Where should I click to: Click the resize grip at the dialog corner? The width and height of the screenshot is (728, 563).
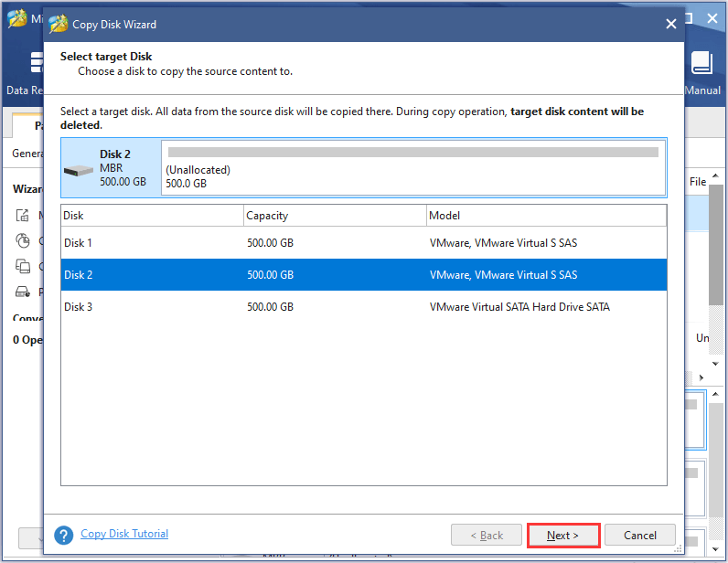pos(679,549)
